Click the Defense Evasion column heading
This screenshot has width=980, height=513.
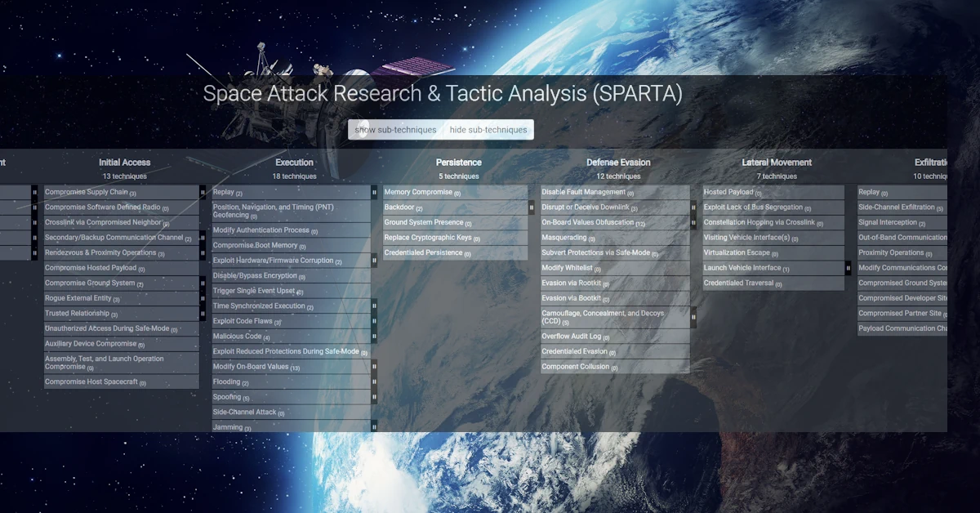coord(618,163)
